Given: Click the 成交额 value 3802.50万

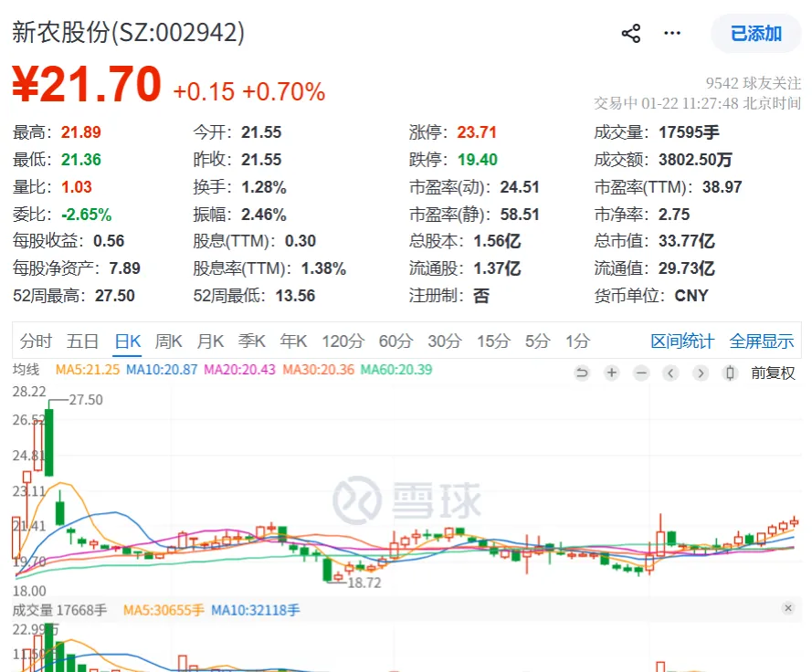Looking at the screenshot, I should point(695,160).
